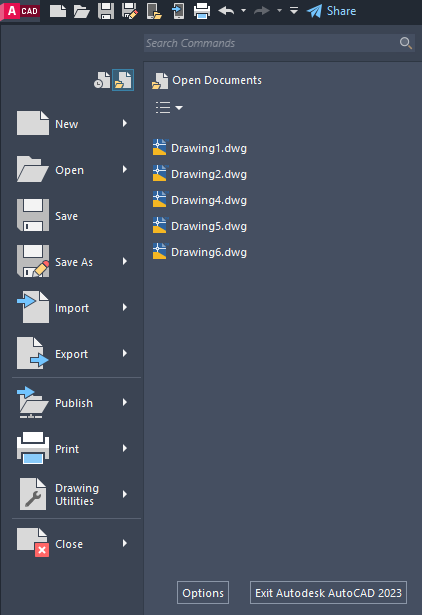Open the Publish menu item
This screenshot has width=422, height=615.
(74, 403)
